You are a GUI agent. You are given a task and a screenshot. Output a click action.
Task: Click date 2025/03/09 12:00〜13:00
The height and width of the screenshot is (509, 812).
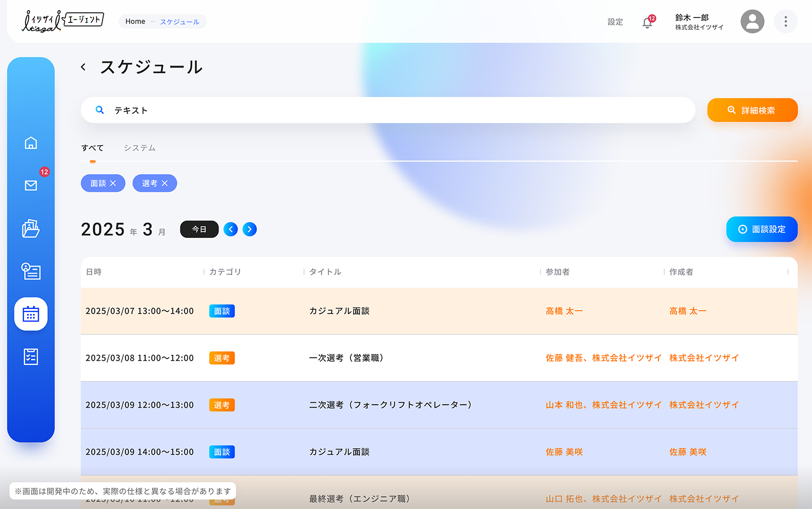point(139,405)
